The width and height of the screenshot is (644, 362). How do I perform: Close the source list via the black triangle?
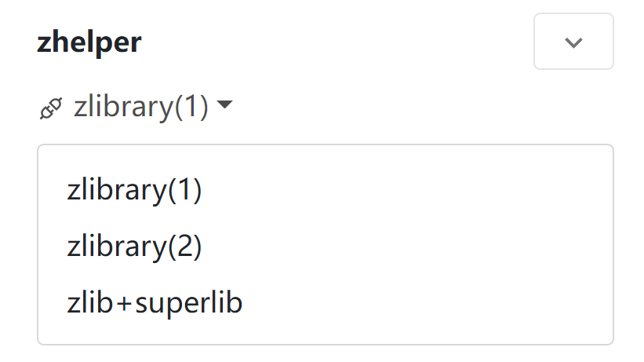[x=224, y=104]
